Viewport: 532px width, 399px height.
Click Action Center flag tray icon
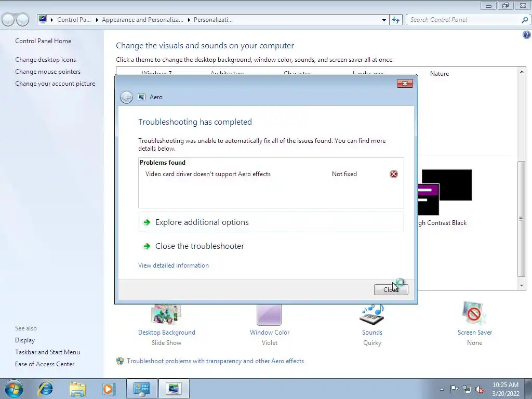click(x=454, y=389)
